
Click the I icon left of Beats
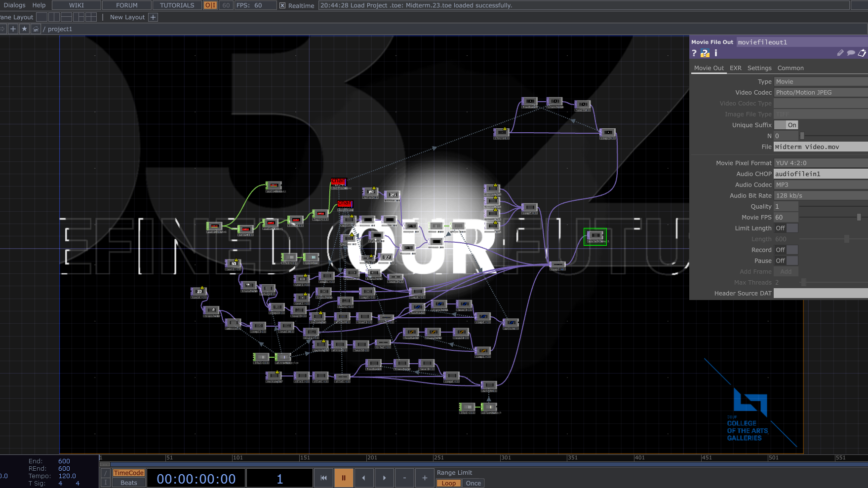coord(105,483)
